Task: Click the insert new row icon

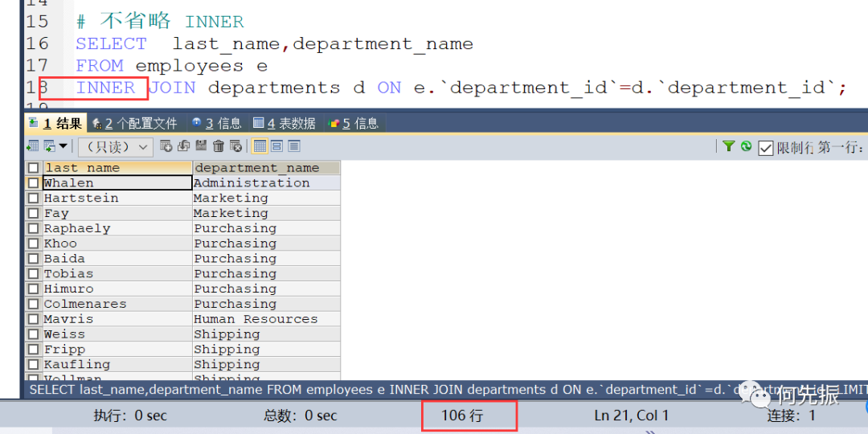Action: point(166,146)
